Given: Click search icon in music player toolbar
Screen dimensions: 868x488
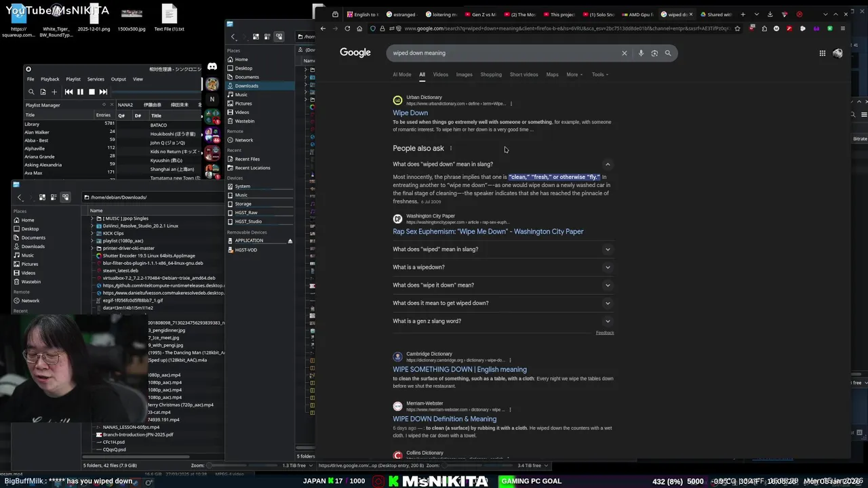Looking at the screenshot, I should (x=31, y=91).
